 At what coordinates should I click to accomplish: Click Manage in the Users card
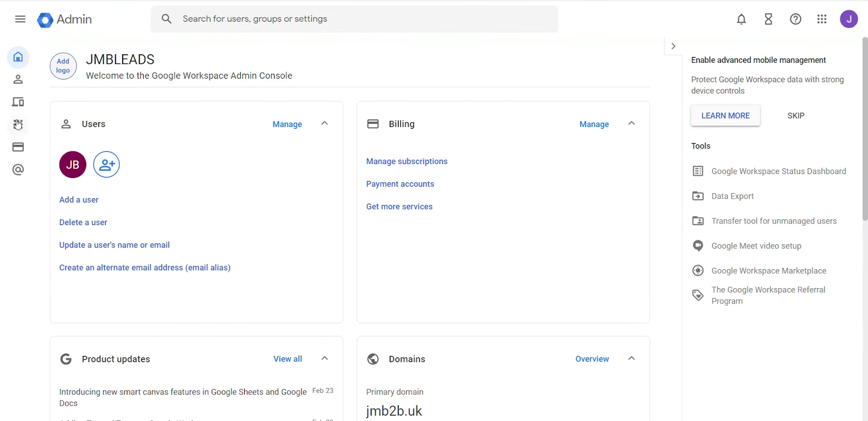[x=287, y=124]
